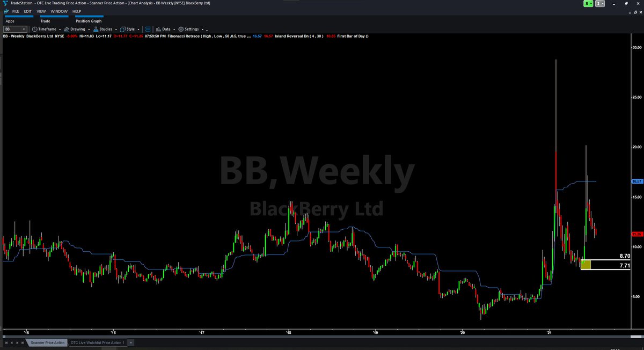Click the BB - Weekly status line text
This screenshot has width=644, height=350.
pyautogui.click(x=14, y=36)
